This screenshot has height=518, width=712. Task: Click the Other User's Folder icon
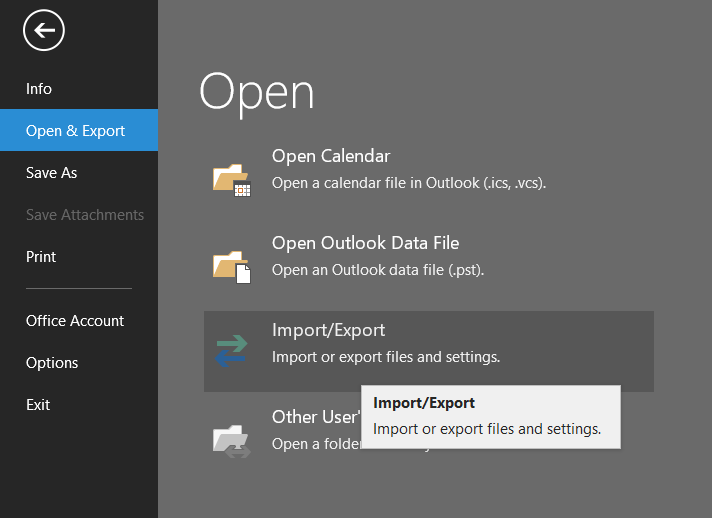232,440
